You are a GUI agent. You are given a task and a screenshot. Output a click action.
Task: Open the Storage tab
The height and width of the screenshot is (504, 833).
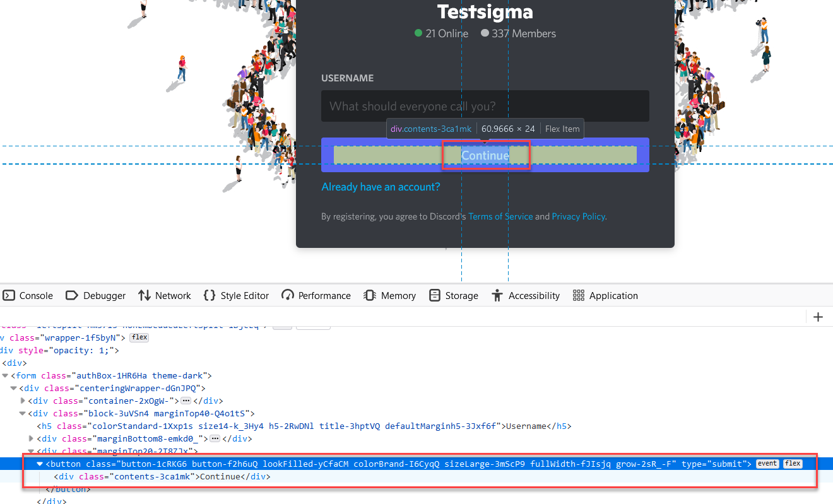453,295
